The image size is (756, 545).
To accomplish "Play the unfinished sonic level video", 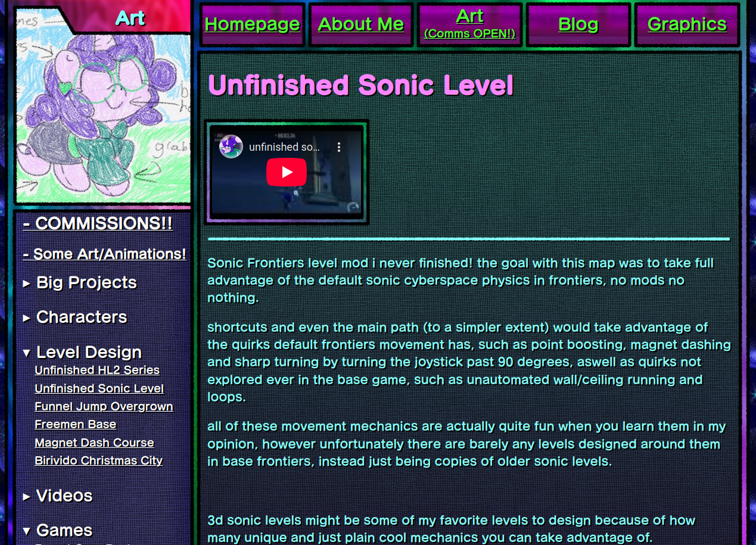I will pyautogui.click(x=286, y=172).
